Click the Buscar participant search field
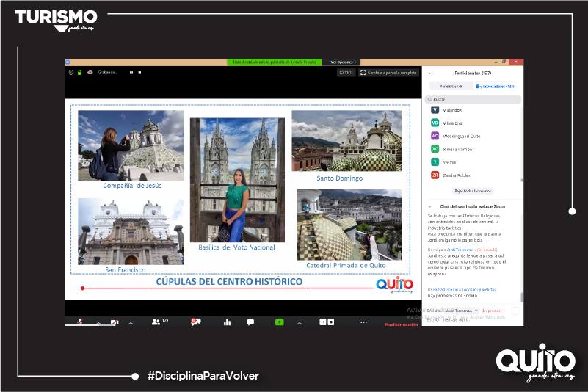Viewport: 588px width, 392px height. click(x=472, y=98)
